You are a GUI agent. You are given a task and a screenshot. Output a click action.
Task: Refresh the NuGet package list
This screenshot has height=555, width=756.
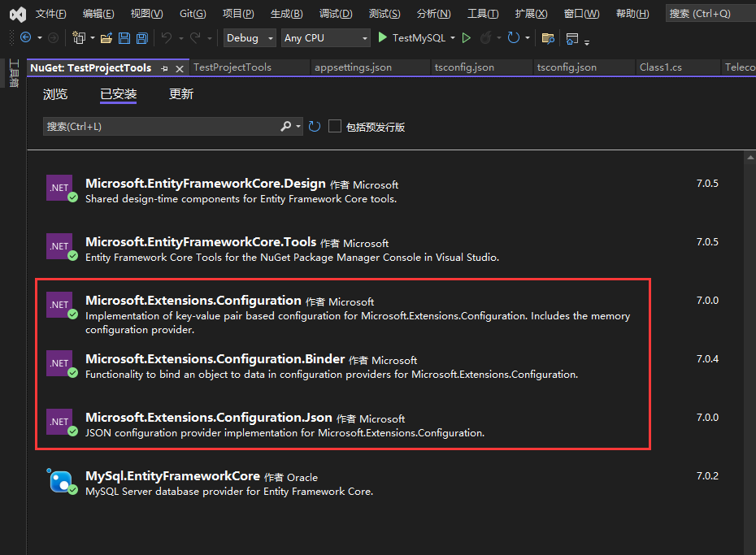point(315,126)
